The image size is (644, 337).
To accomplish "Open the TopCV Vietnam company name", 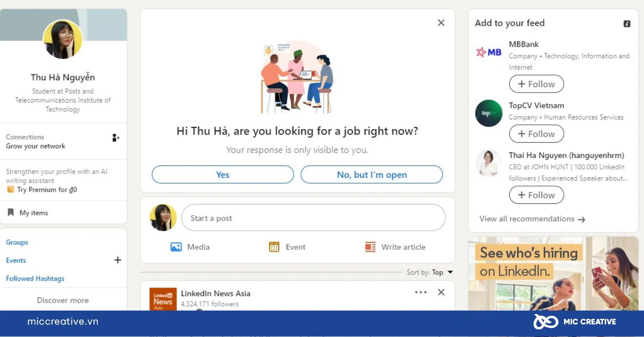I will (x=536, y=106).
